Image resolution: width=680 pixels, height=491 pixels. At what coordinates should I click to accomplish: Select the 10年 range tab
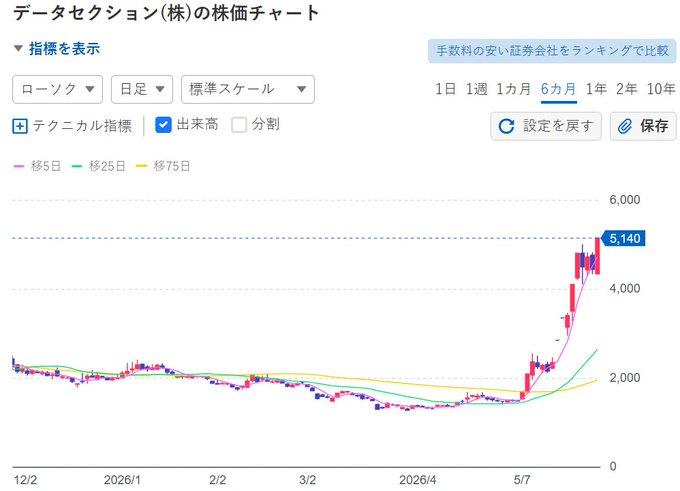tap(661, 89)
